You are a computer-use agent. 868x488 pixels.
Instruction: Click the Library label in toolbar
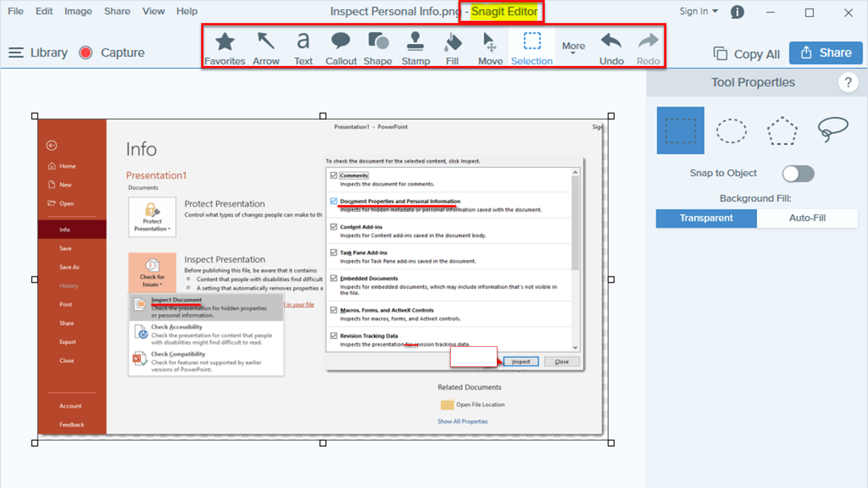point(49,53)
